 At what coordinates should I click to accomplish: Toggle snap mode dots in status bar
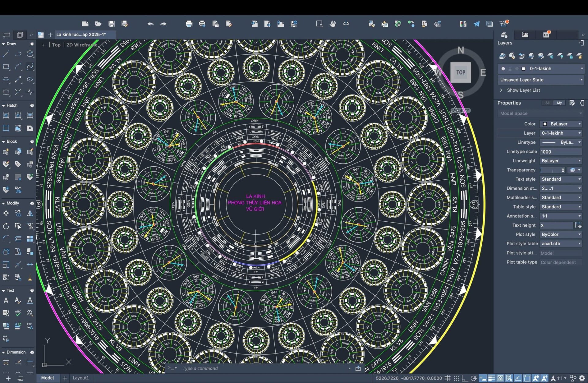click(456, 378)
